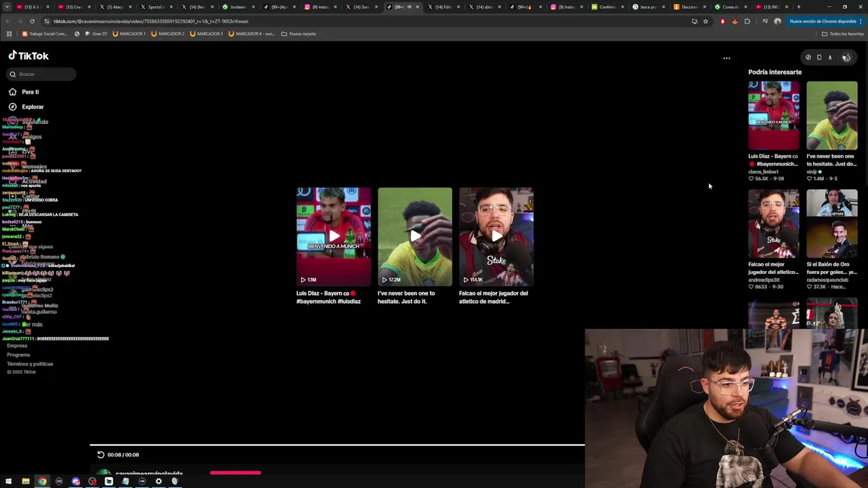The image size is (868, 488).
Task: Click the house icon beside Para ti
Action: pyautogui.click(x=12, y=91)
